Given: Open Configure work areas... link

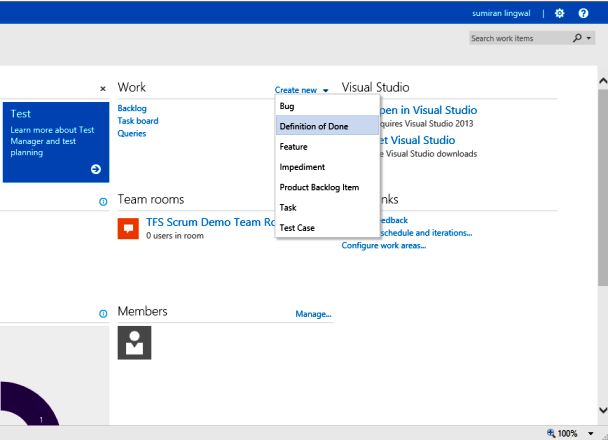Looking at the screenshot, I should (384, 245).
